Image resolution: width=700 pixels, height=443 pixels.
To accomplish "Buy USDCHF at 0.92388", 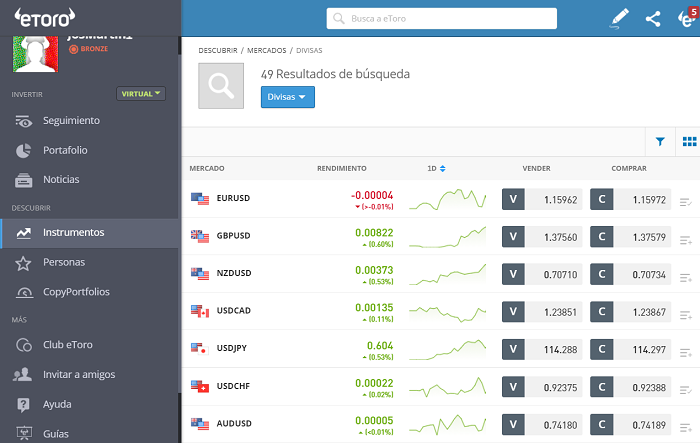I will pyautogui.click(x=630, y=387).
